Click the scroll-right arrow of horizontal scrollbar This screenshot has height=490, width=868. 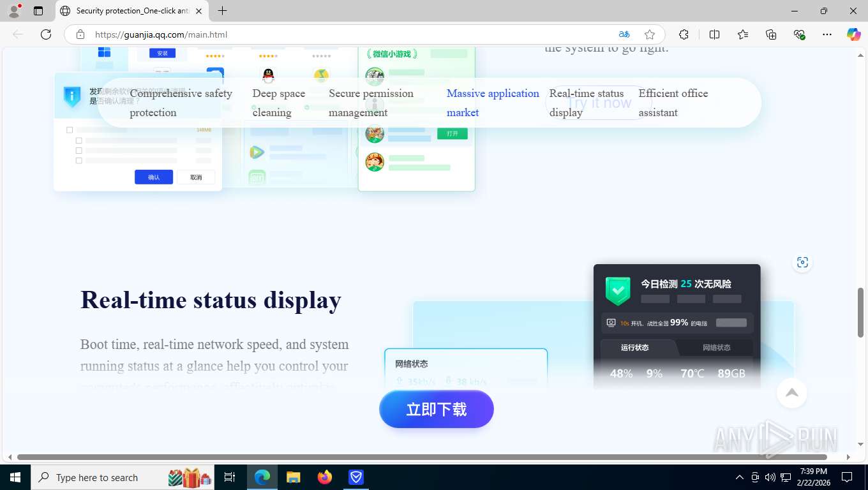click(848, 457)
